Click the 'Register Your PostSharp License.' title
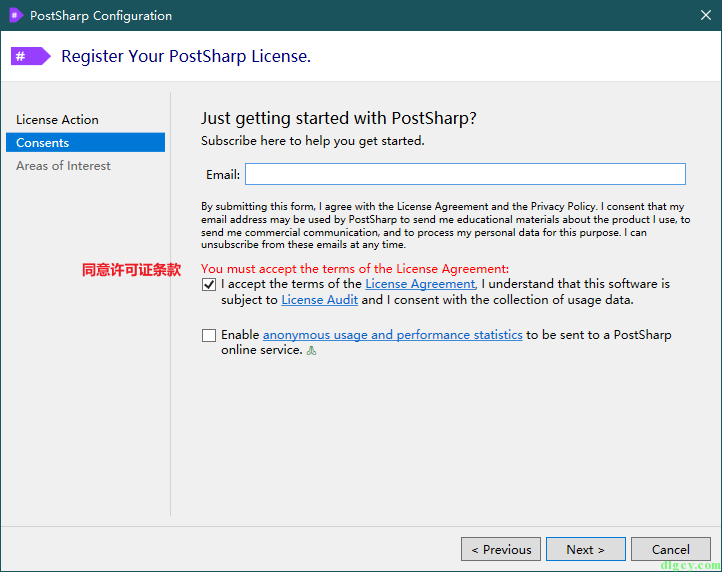This screenshot has height=572, width=722. [x=186, y=56]
